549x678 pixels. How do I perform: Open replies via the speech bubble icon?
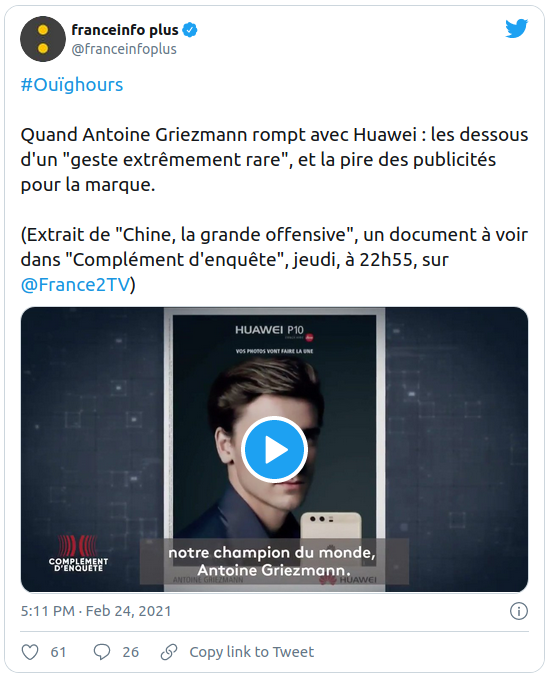(102, 652)
